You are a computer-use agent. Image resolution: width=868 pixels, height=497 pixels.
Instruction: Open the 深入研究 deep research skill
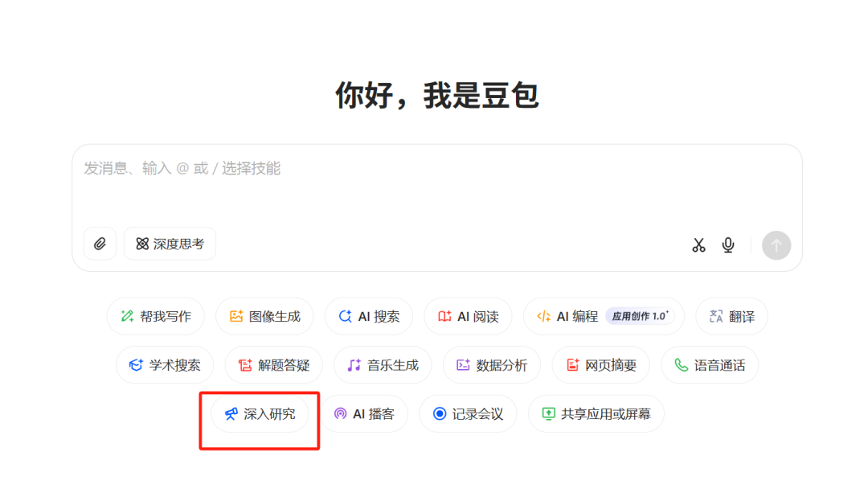pyautogui.click(x=260, y=414)
